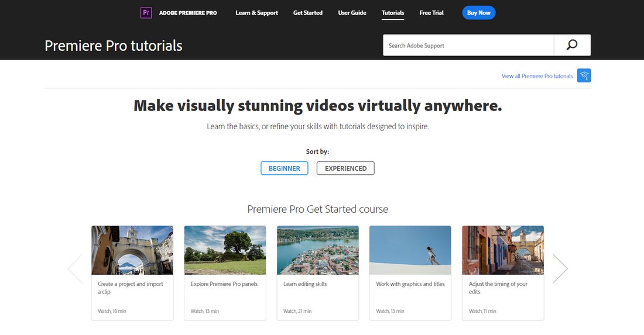Click 'Adjust the timing of your edits' title
The height and width of the screenshot is (335, 644).
coord(498,288)
